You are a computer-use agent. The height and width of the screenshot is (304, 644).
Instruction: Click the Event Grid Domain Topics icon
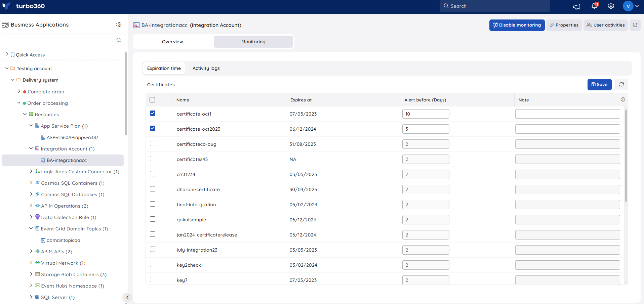click(37, 228)
